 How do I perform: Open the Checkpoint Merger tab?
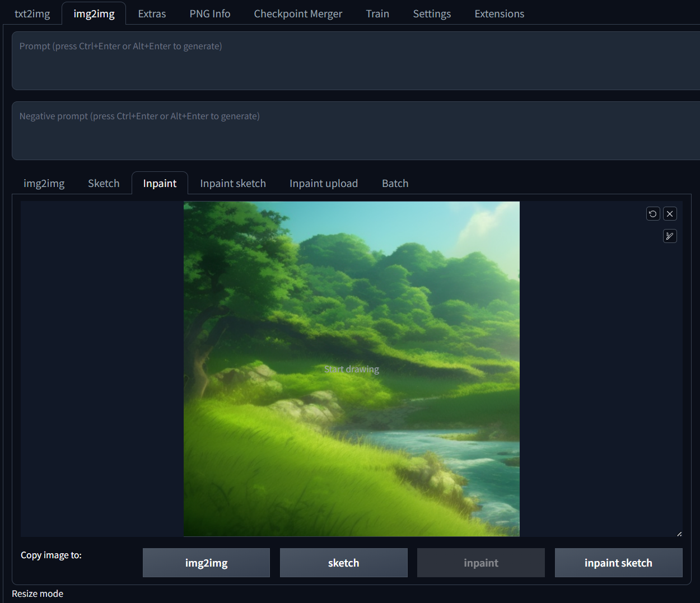click(298, 14)
